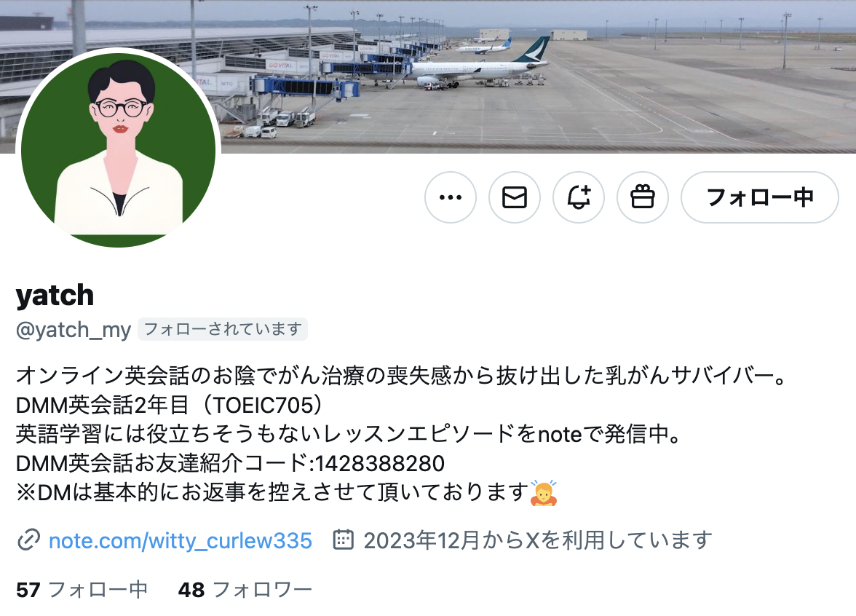Click the bio line mentioning TOEIC705
The image size is (856, 616).
[x=170, y=405]
